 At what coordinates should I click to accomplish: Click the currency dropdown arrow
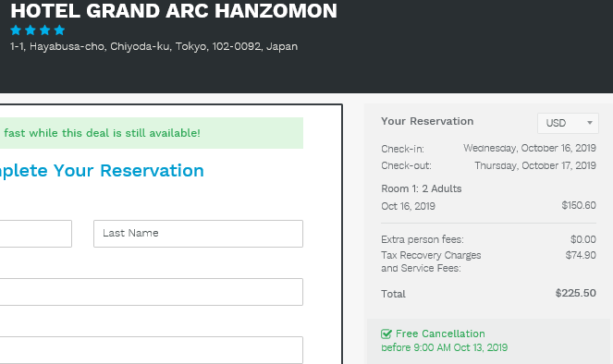(590, 123)
